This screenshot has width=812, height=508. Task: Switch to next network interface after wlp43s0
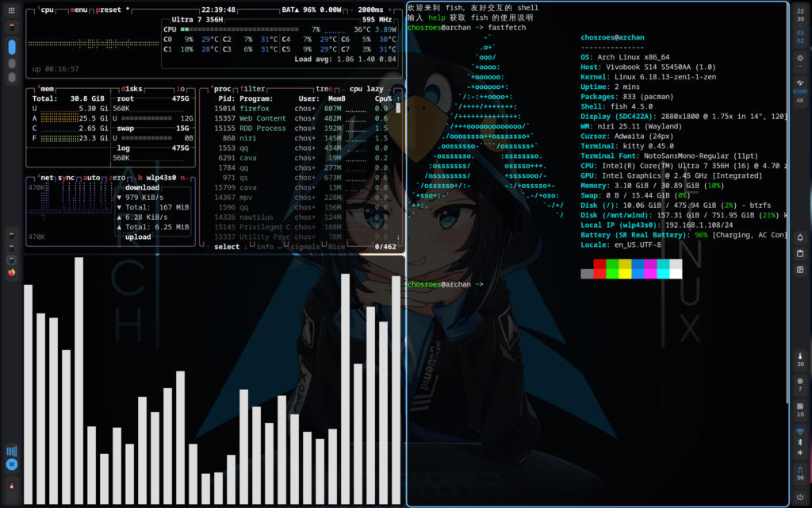click(x=183, y=178)
